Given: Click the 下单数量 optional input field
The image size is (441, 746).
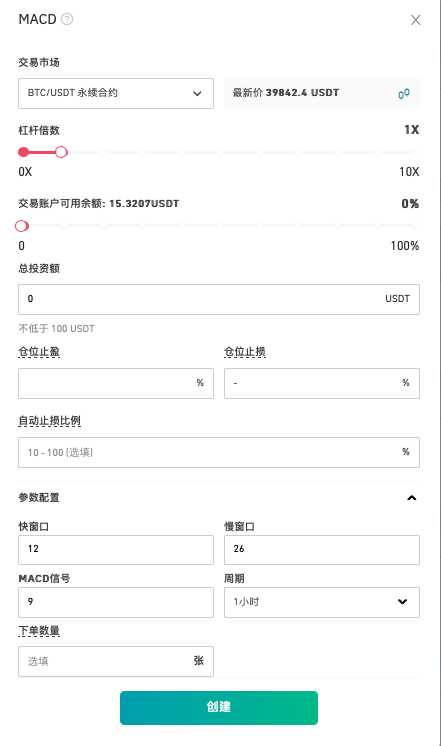Looking at the screenshot, I should 116,661.
